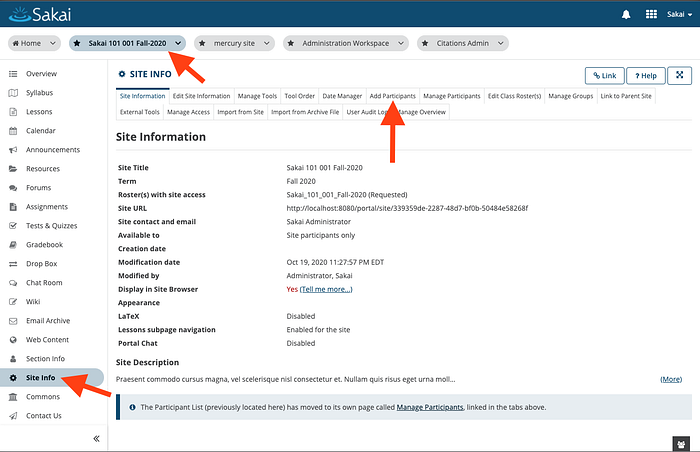Viewport: 700px width, 452px height.
Task: Open users presence icon at bottom right
Action: 681,444
